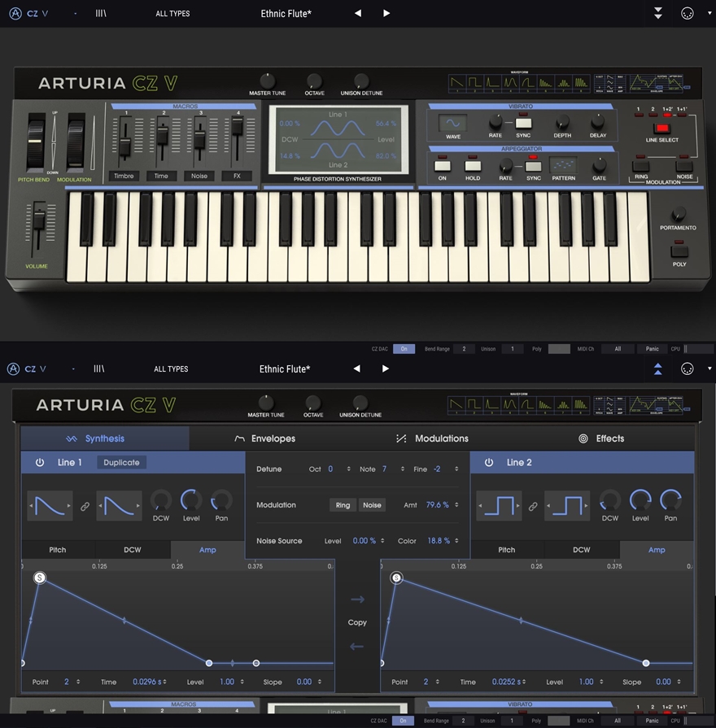This screenshot has height=728, width=716.
Task: Click Line 1 waveform link chain icon
Action: (85, 506)
